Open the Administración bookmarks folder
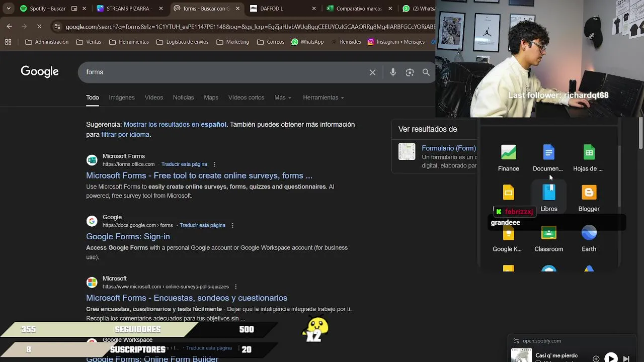The image size is (644, 362). (47, 42)
